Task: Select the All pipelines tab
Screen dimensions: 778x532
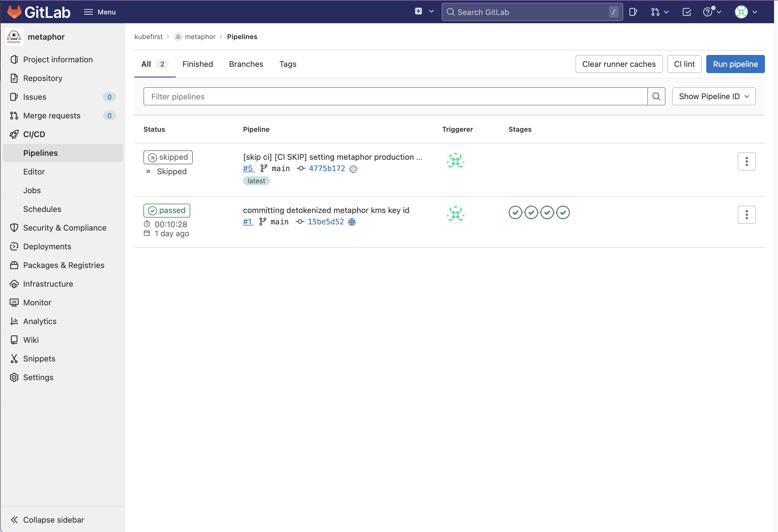Action: pos(155,64)
